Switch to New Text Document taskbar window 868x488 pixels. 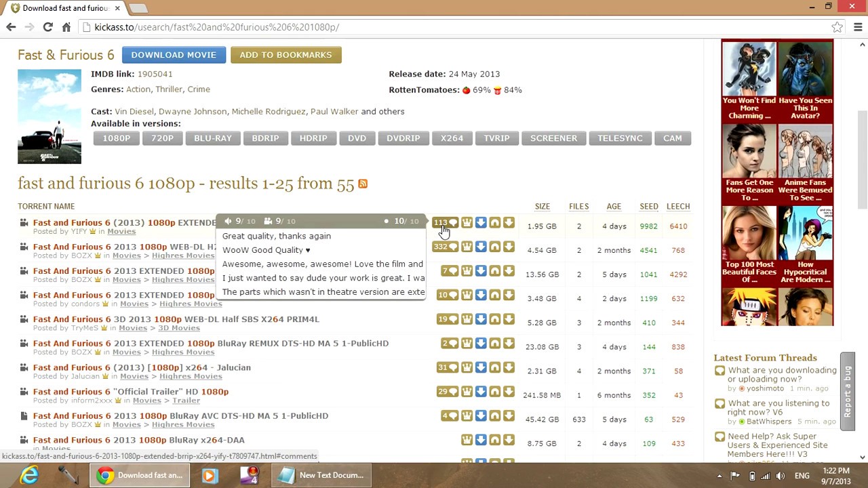click(x=322, y=475)
